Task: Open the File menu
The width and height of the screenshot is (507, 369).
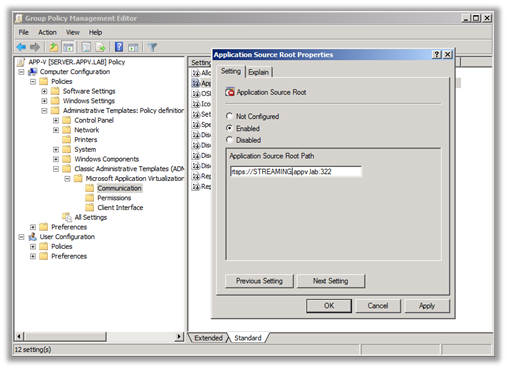Action: click(x=23, y=32)
